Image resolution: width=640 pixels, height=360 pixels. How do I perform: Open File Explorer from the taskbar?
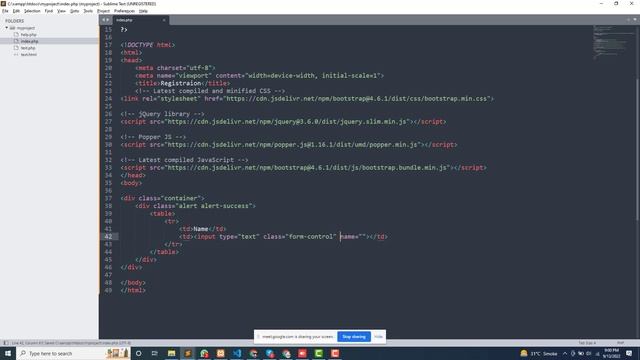[x=171, y=353]
